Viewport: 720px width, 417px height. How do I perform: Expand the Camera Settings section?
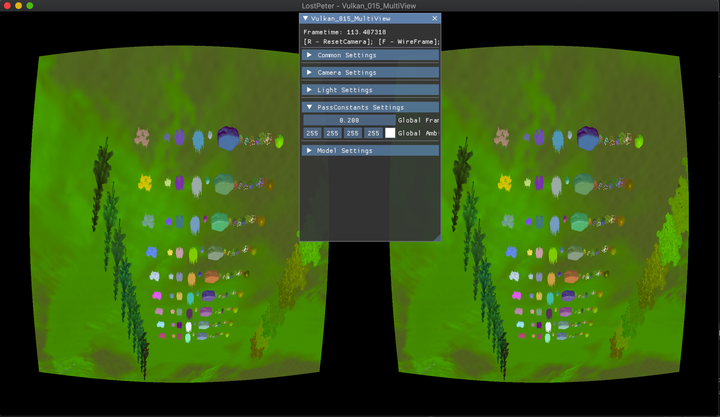coord(370,73)
